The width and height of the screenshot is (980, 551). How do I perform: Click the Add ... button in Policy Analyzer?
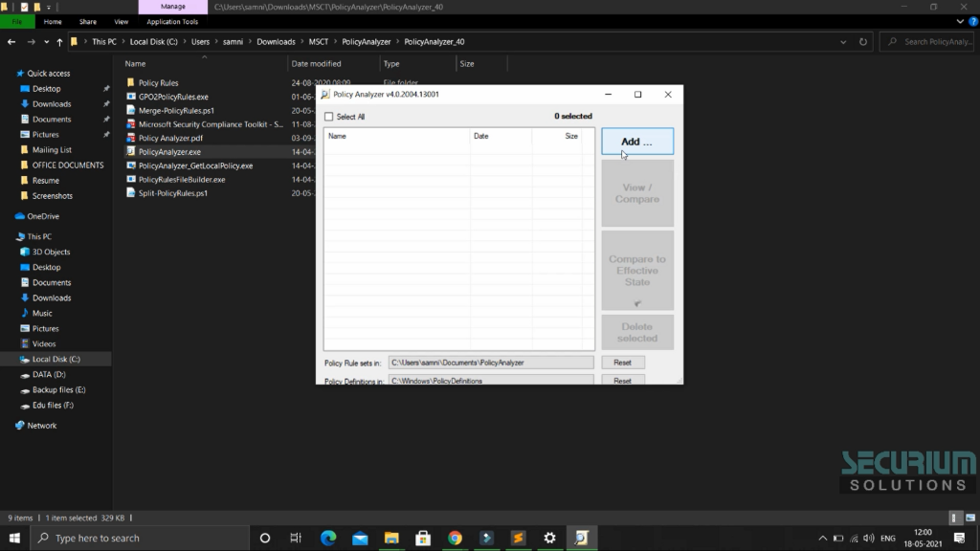tap(636, 142)
